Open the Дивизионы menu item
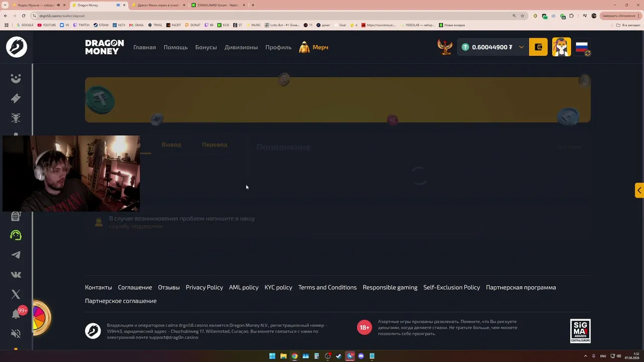 click(x=241, y=47)
